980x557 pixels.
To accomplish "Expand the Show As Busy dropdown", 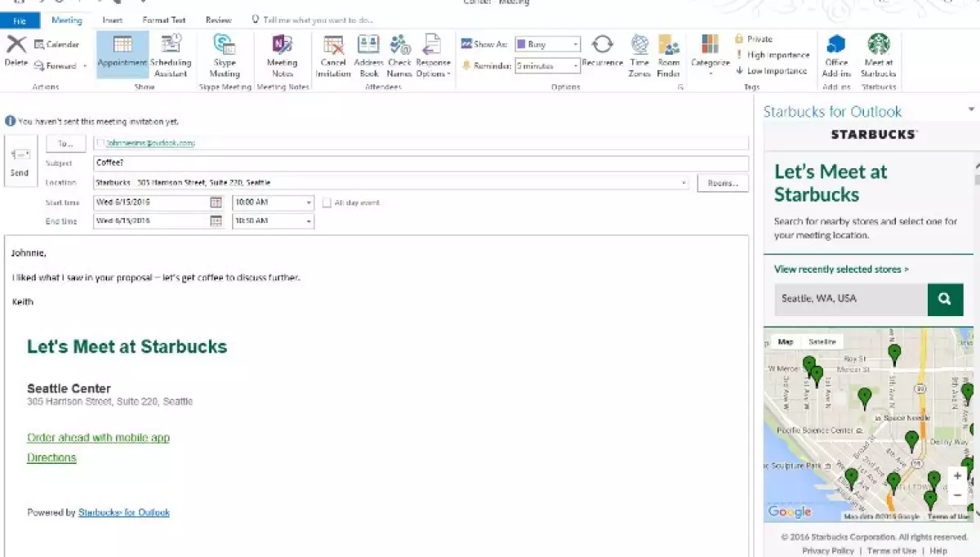I will 576,45.
